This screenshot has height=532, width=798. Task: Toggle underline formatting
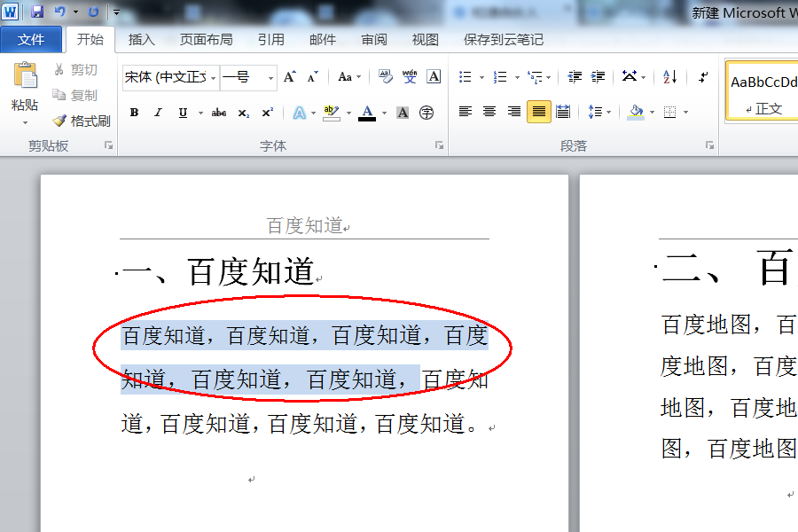click(x=183, y=113)
